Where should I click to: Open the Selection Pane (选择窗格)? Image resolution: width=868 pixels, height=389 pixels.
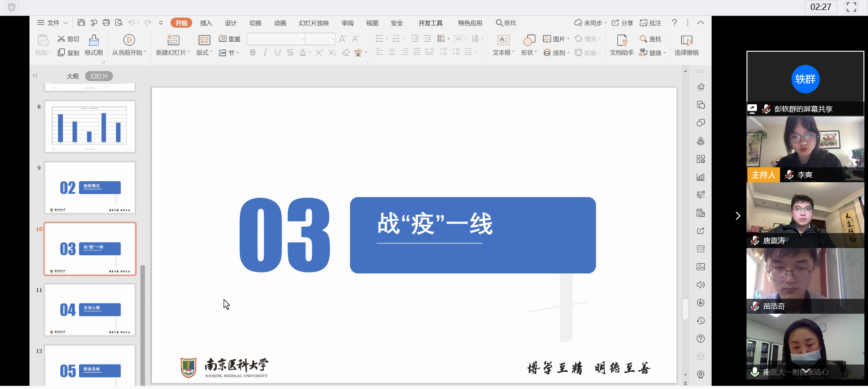coord(686,40)
